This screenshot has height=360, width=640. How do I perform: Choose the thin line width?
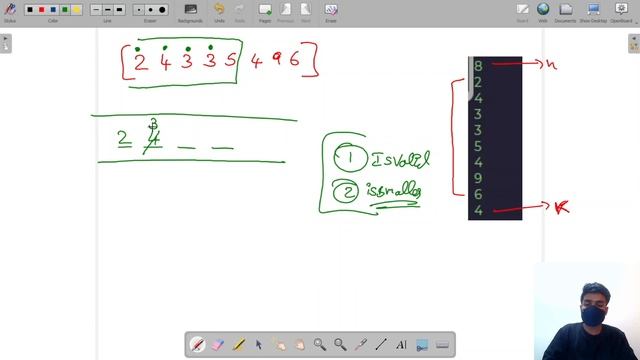point(96,9)
